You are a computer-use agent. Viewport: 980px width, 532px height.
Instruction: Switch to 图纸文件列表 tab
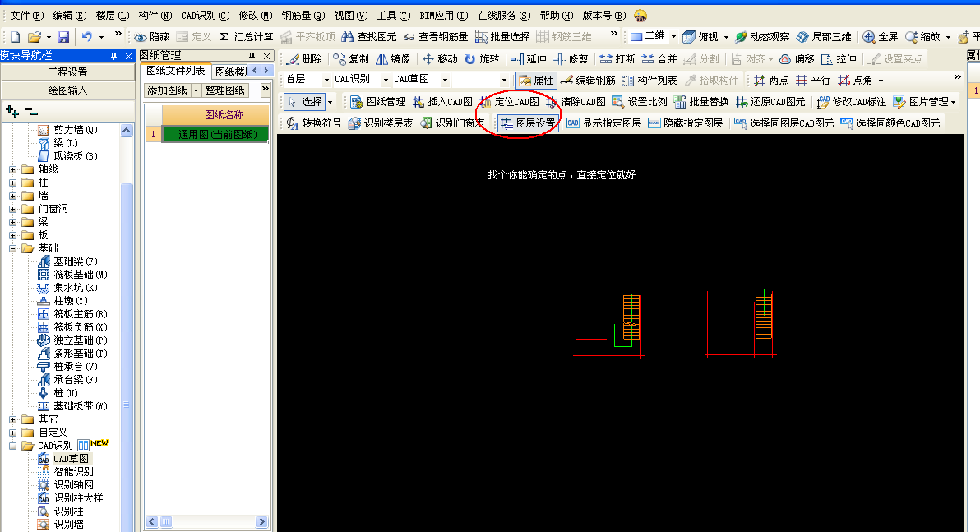click(176, 71)
